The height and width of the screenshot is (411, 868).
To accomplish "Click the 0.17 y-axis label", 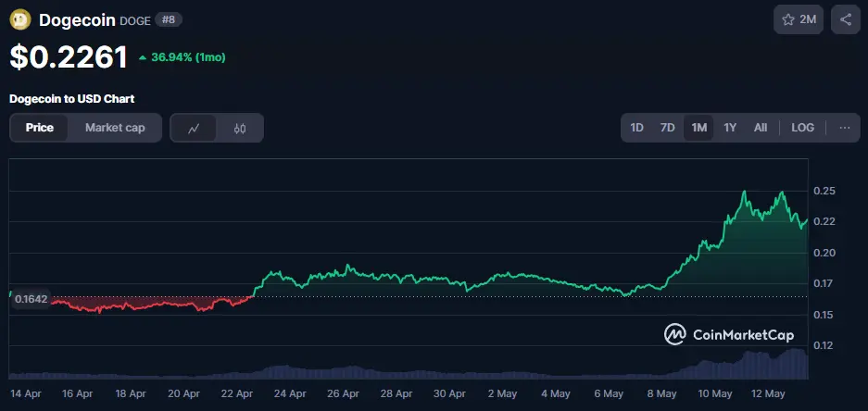I will point(824,284).
